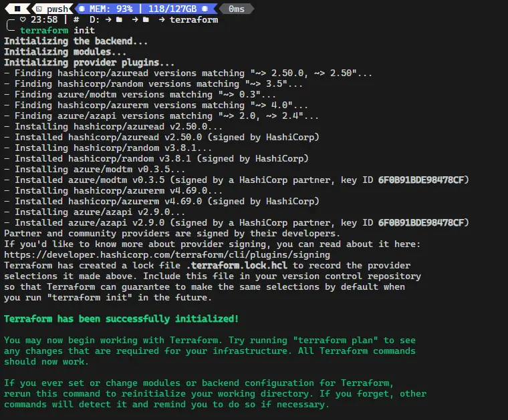Click the first folder icon in path
Image resolution: width=508 pixels, height=420 pixels.
pyautogui.click(x=118, y=20)
